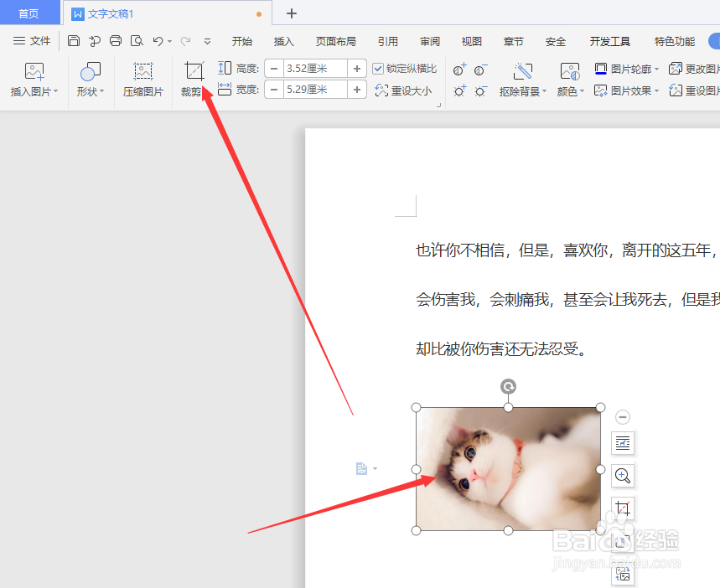Open the zoom magnifier beside the picture
720x588 pixels.
[x=623, y=476]
